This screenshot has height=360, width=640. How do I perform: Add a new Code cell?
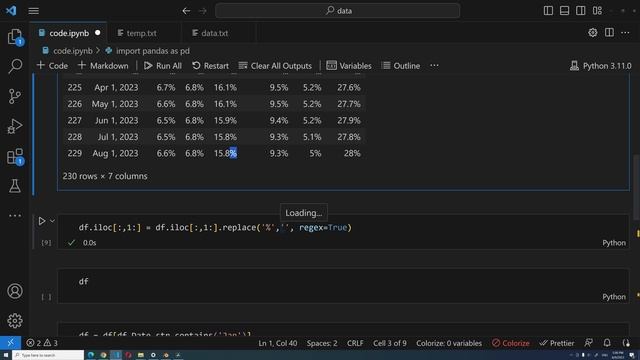(x=52, y=66)
